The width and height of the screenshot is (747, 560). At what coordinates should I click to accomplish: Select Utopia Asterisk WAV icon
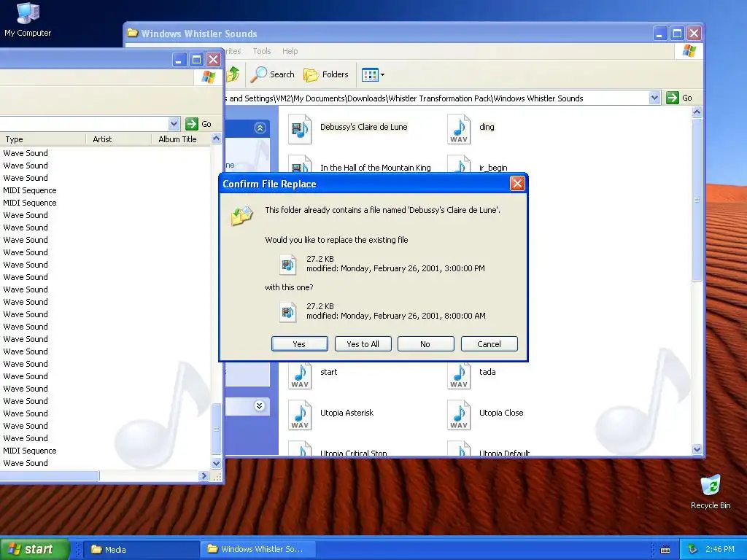(300, 415)
